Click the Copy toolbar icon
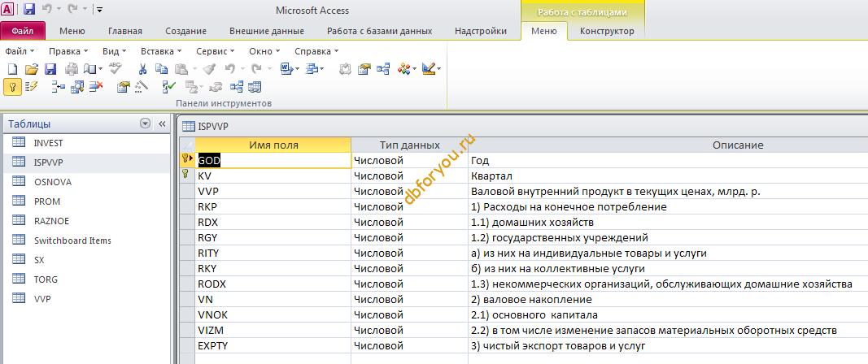The image size is (868, 364). (161, 69)
